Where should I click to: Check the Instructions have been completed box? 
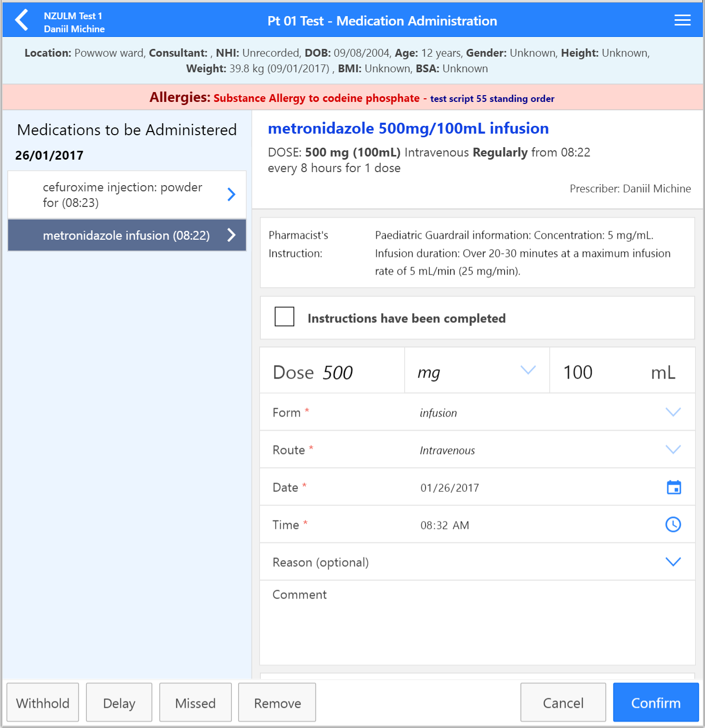tap(284, 316)
